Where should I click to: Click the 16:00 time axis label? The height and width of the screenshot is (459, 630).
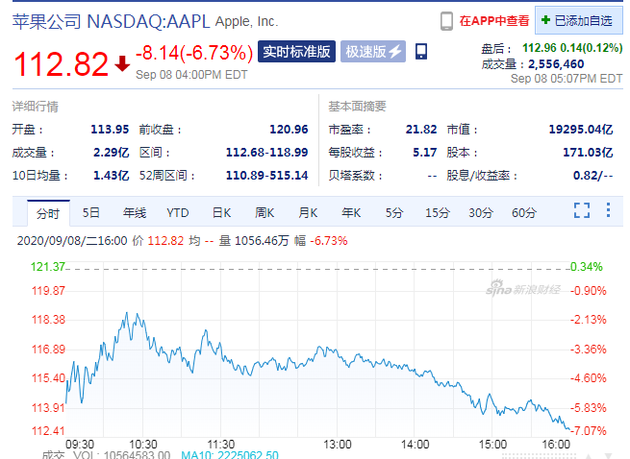click(556, 445)
